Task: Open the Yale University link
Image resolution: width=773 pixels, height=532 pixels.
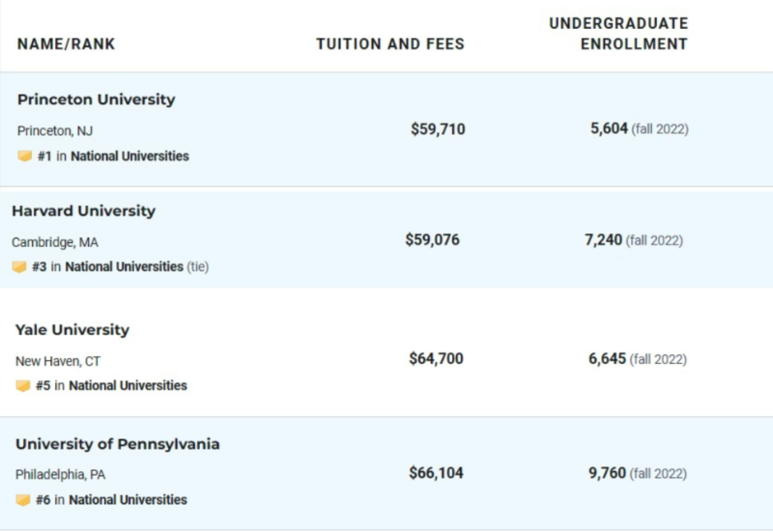Action: (x=72, y=329)
